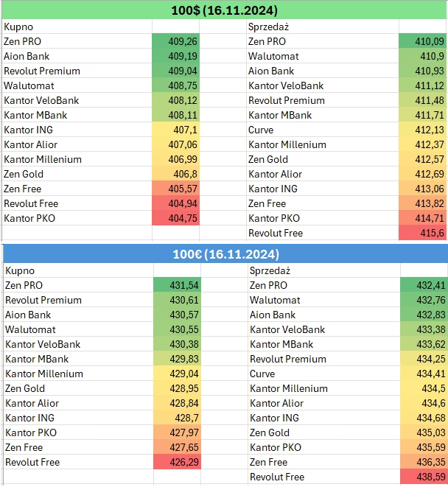
Task: Click the 407,1 Kantor ING value
Action: 176,130
